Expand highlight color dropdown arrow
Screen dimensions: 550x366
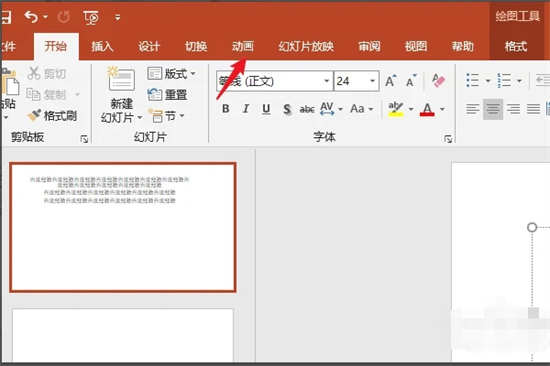(411, 109)
